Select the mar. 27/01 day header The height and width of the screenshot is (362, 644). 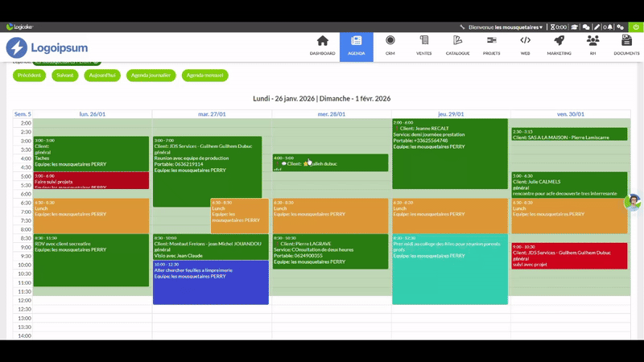[212, 114]
